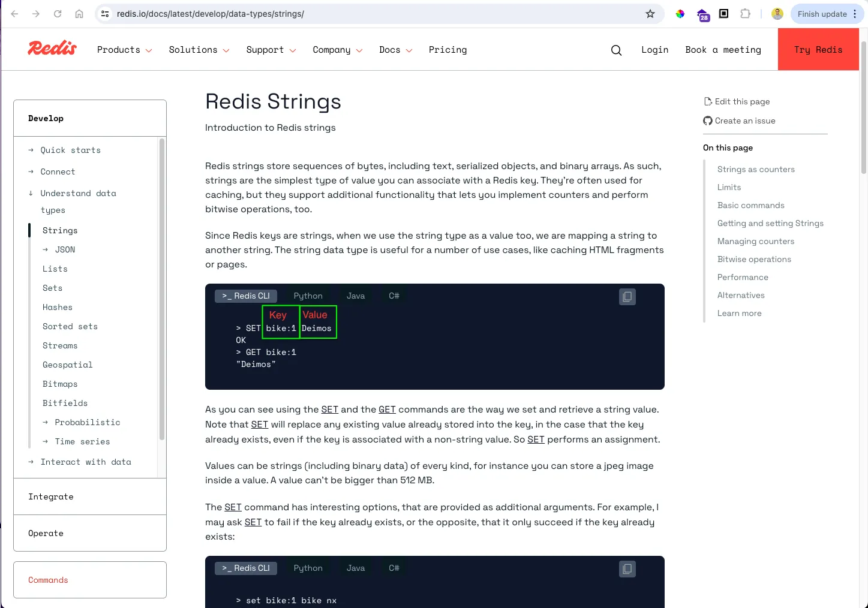The height and width of the screenshot is (608, 868).
Task: Select Strings in the sidebar
Action: tap(60, 231)
